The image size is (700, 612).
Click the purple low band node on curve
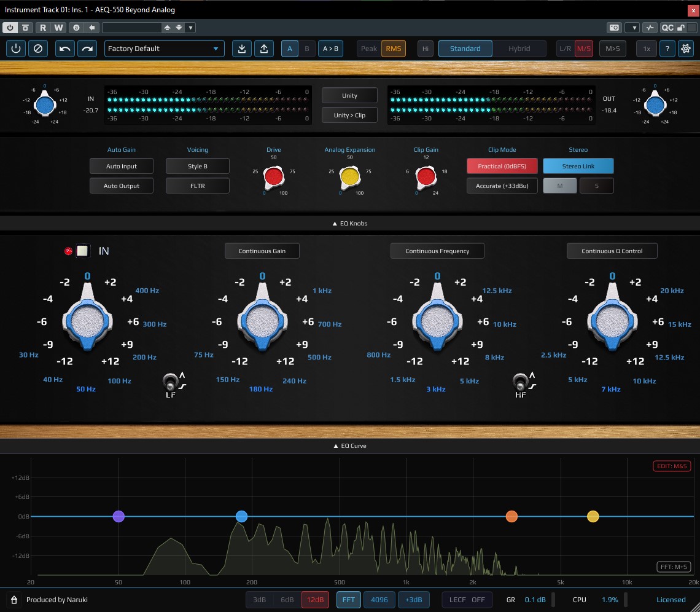point(119,516)
